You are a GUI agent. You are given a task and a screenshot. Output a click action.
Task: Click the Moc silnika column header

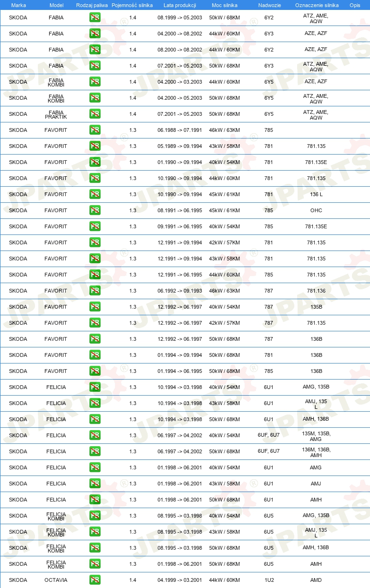pyautogui.click(x=225, y=5)
